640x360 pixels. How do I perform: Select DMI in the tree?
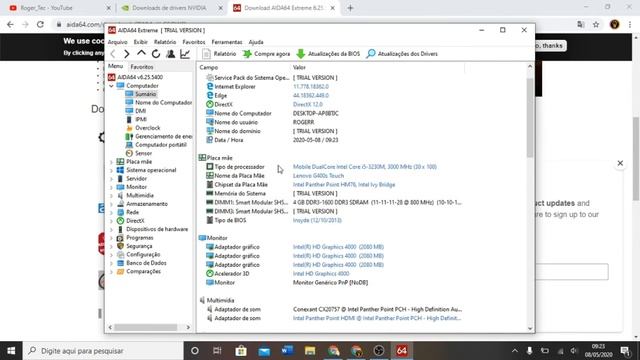coord(140,111)
